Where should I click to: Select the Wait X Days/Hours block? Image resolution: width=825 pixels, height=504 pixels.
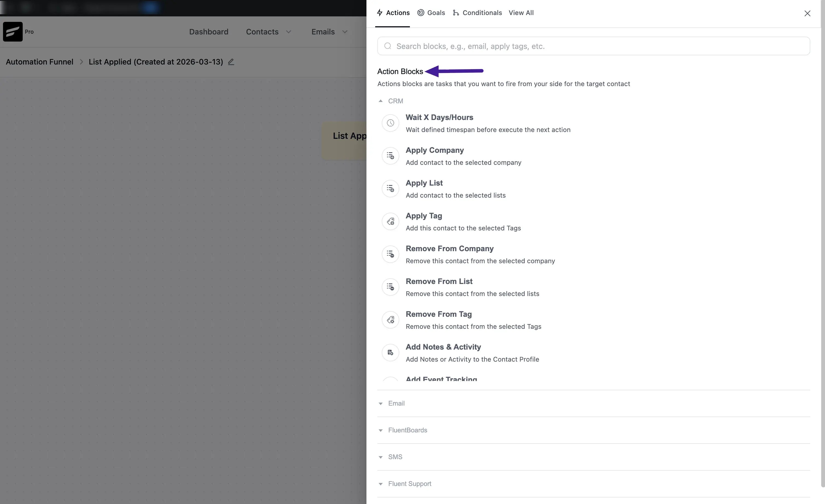[x=593, y=123]
